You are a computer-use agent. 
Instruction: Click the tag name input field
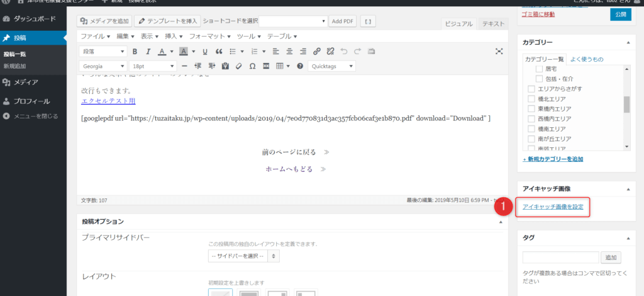(560, 257)
